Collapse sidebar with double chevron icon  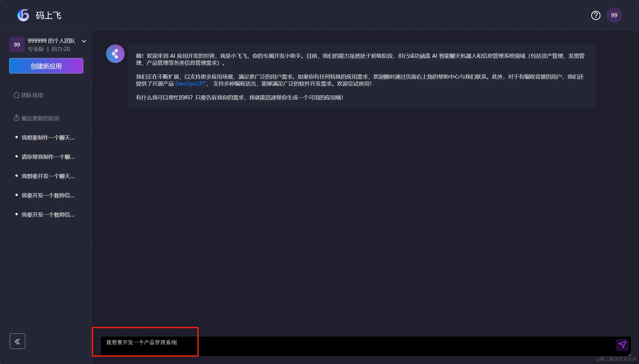point(17,341)
